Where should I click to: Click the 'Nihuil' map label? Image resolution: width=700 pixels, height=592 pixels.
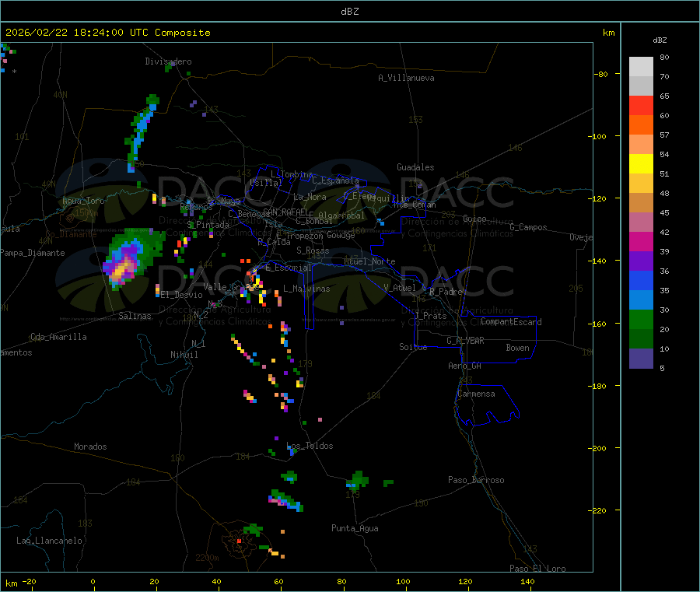184,355
